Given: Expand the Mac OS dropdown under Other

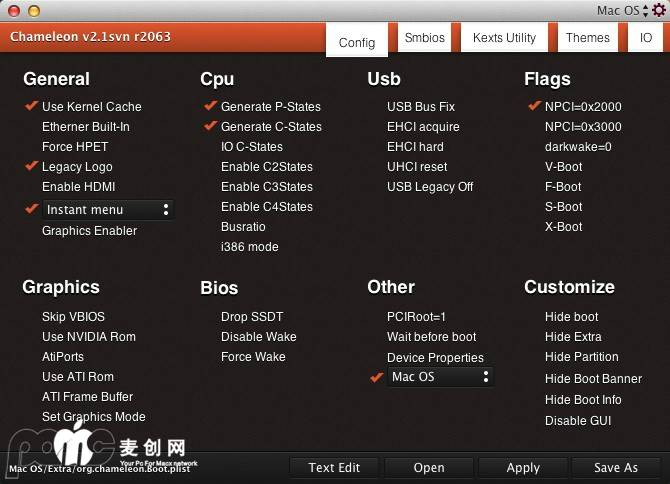Looking at the screenshot, I should (440, 377).
